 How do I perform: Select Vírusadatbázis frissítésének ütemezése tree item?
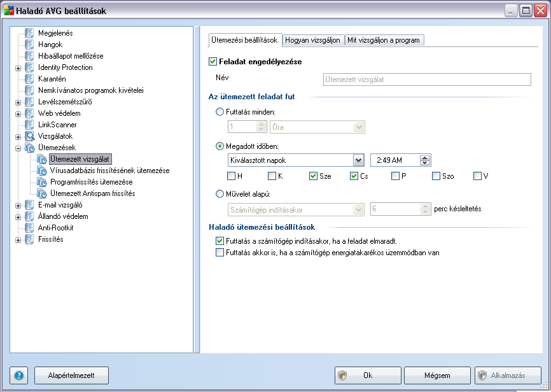click(x=110, y=171)
